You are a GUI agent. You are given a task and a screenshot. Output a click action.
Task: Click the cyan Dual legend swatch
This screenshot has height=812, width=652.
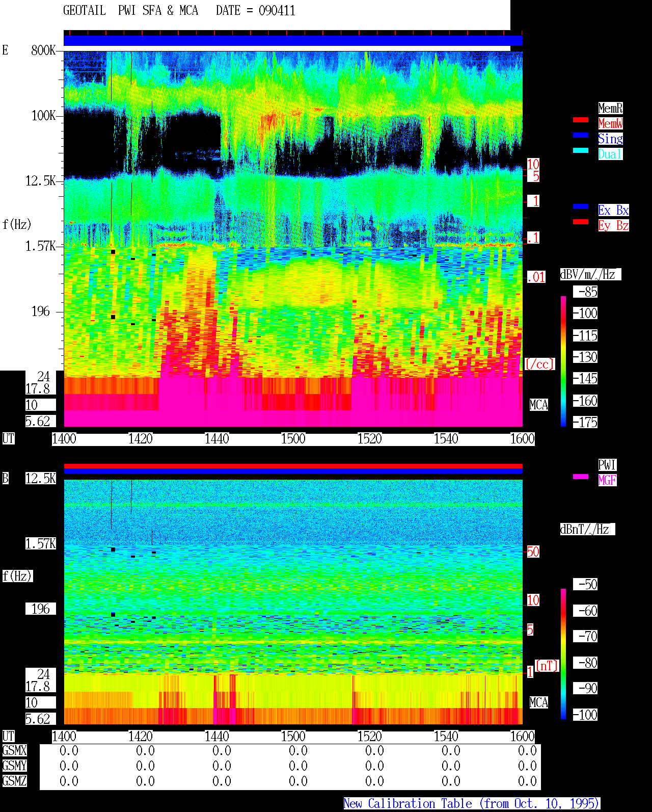[581, 150]
